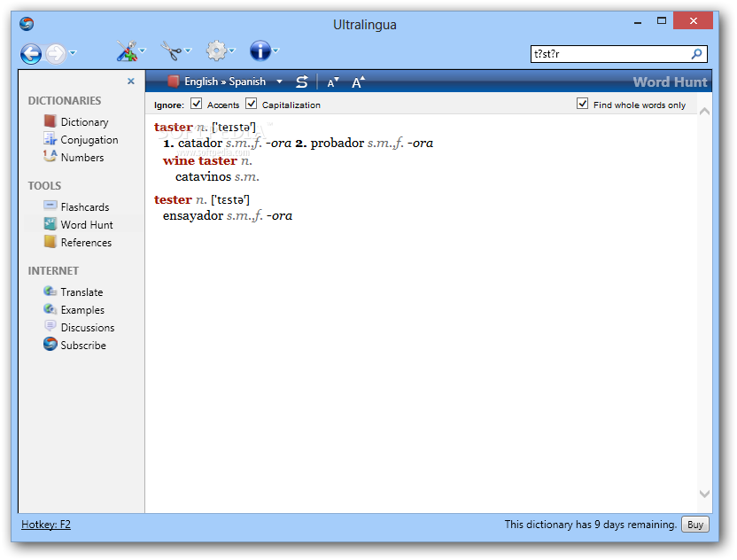Image resolution: width=737 pixels, height=560 pixels.
Task: Click the Numbers 1A icon
Action: [50, 156]
